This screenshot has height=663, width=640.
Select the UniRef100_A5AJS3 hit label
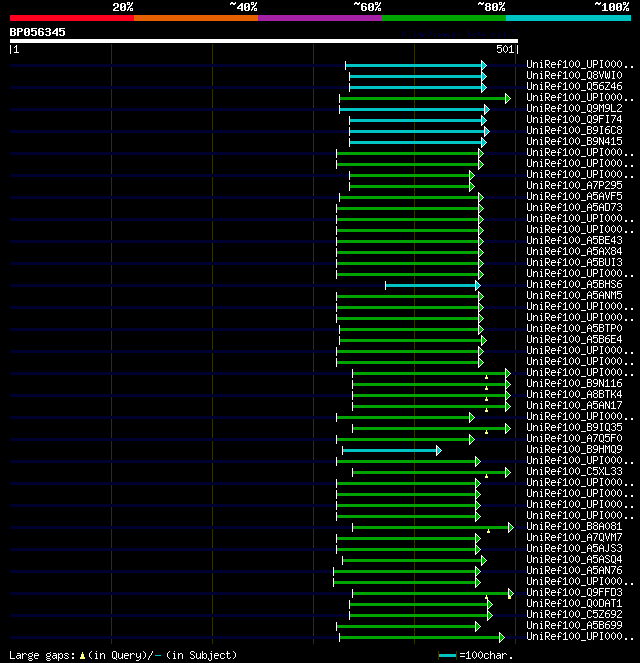pos(574,548)
